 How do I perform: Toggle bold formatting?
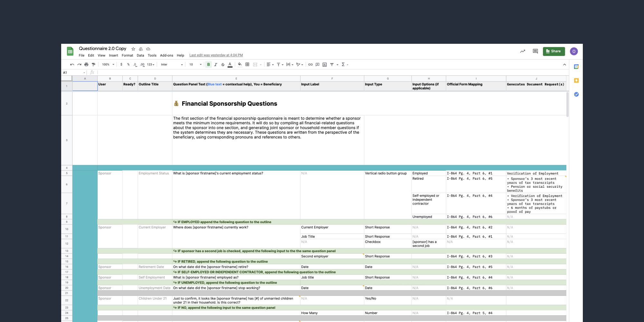pos(209,64)
